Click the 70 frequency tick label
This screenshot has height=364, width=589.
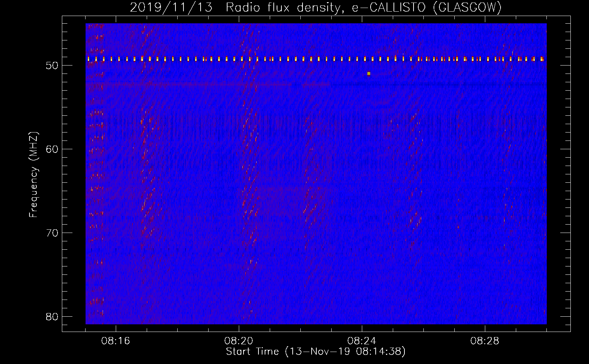point(52,233)
